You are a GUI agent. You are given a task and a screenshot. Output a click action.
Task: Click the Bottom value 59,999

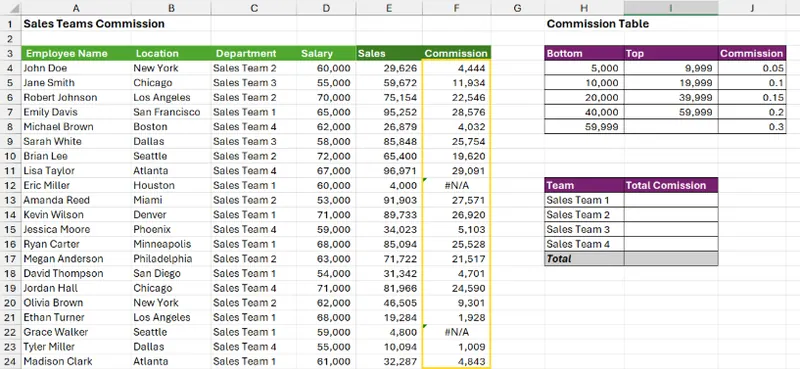click(584, 127)
